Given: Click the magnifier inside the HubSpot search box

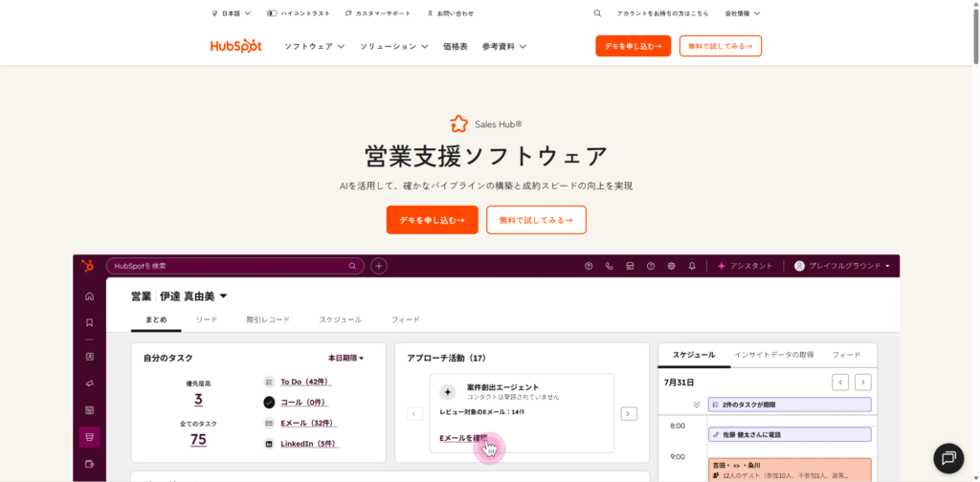Looking at the screenshot, I should (x=352, y=266).
